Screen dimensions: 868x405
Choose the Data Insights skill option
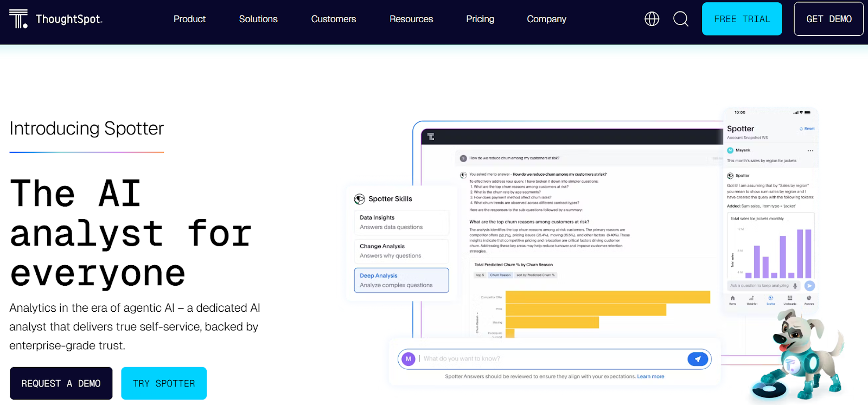(x=401, y=222)
